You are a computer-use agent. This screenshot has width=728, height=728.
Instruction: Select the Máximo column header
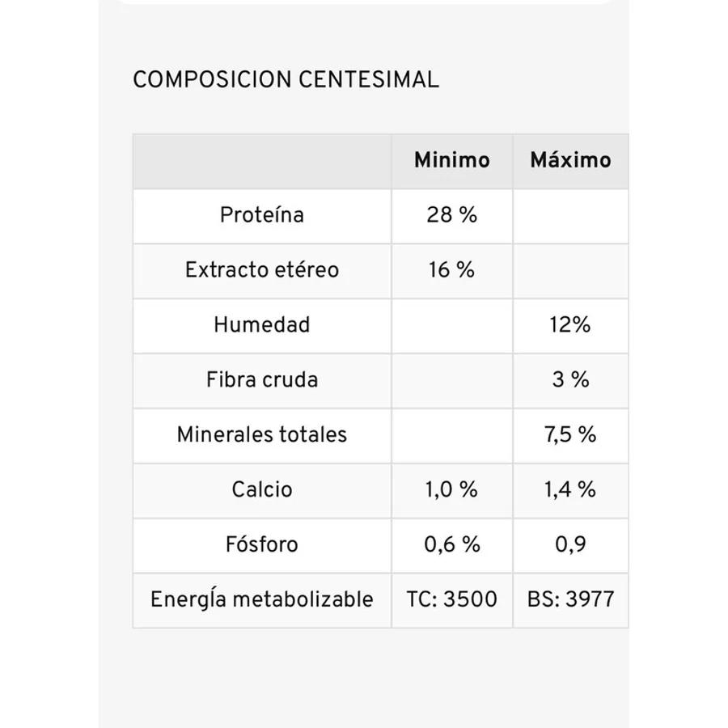point(570,160)
